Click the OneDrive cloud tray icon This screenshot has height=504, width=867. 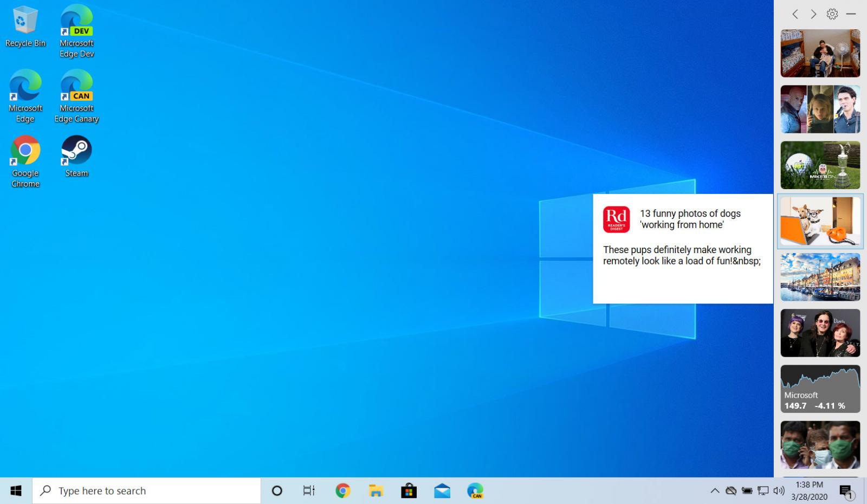click(731, 491)
